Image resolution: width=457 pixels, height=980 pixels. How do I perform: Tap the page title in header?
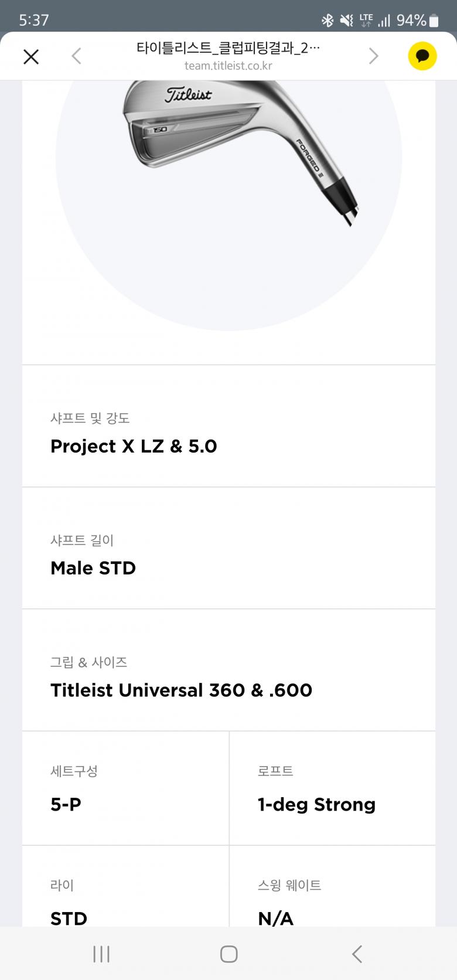click(x=228, y=48)
